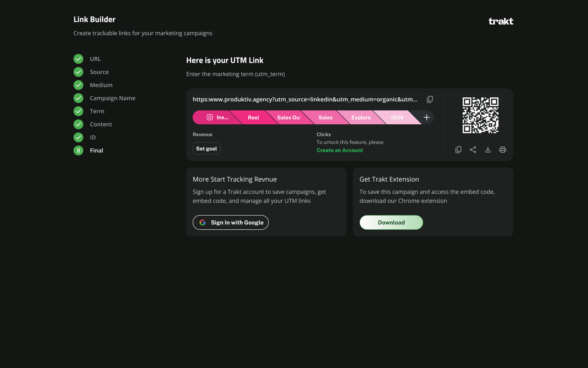The height and width of the screenshot is (368, 588).
Task: Go to the Source step
Action: [99, 72]
